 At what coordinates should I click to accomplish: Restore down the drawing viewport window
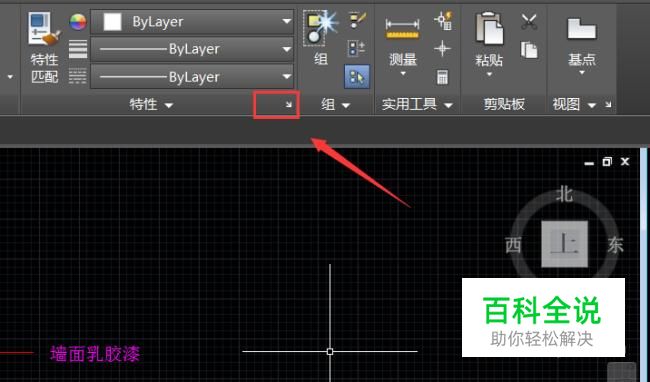click(x=607, y=162)
